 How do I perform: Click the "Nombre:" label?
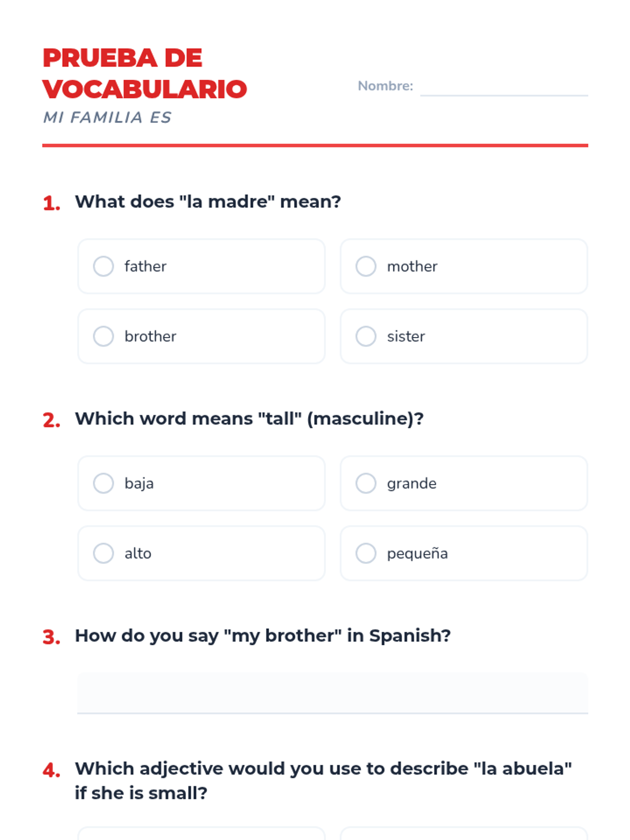tap(385, 86)
